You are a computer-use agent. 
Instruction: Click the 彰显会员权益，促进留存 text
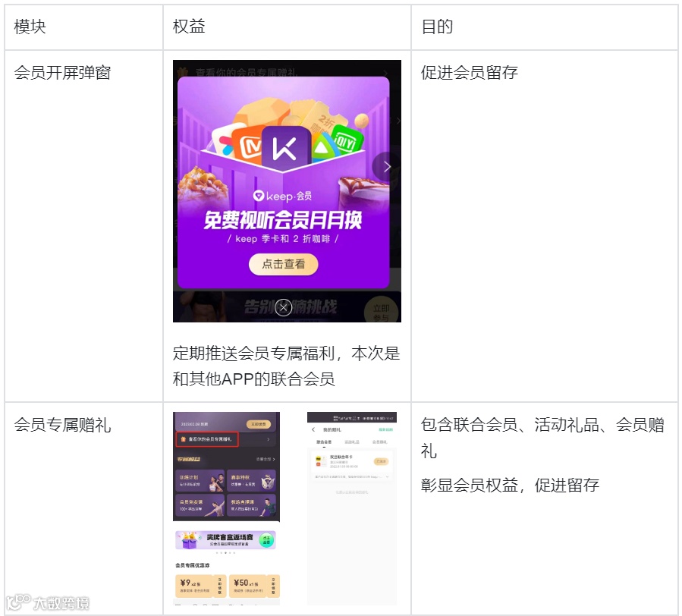(511, 485)
